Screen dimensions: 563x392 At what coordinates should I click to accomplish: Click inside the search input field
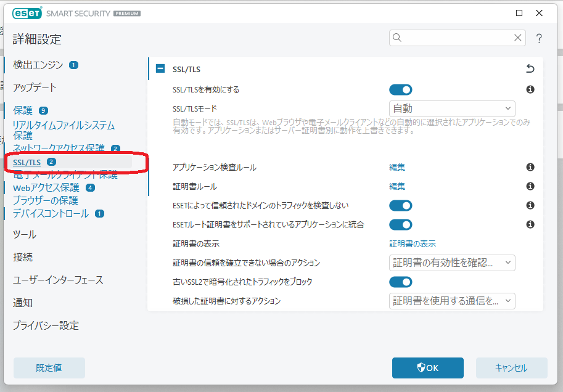click(457, 38)
